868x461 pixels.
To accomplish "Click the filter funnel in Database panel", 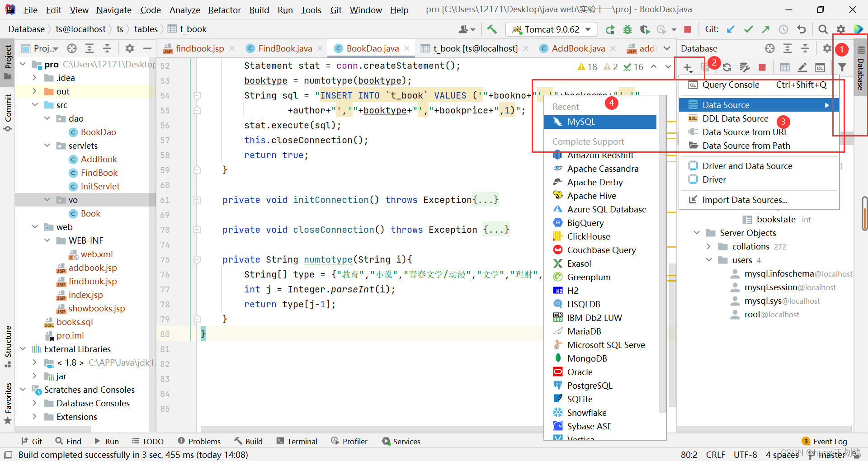I will [x=842, y=68].
